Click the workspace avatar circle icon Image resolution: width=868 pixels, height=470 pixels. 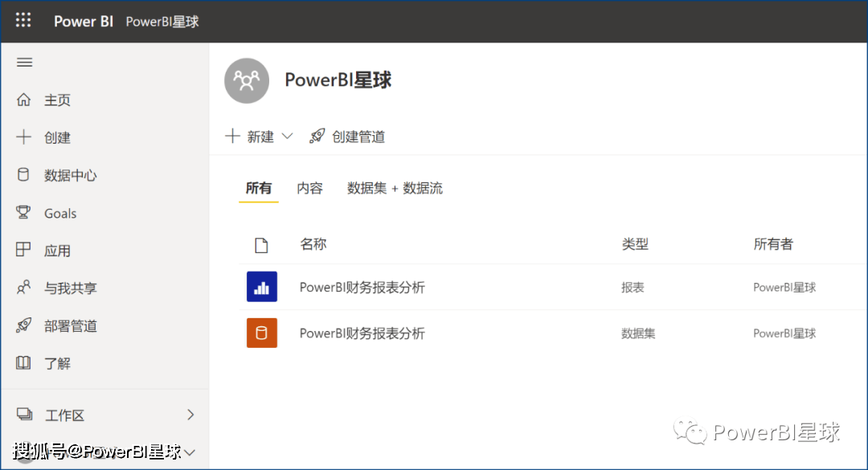(247, 81)
